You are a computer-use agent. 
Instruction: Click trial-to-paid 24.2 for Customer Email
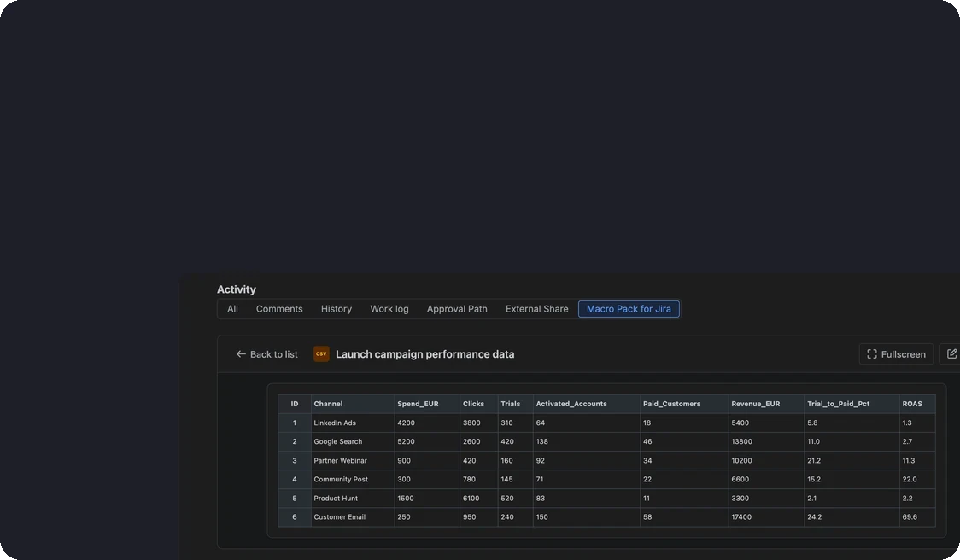coord(852,517)
